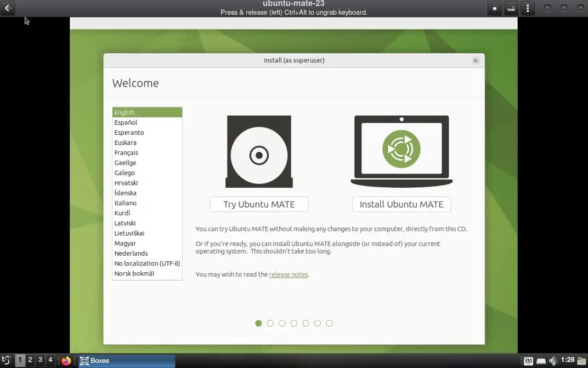This screenshot has width=588, height=368.
Task: Click the laptop image with Ubuntu MATE logo
Action: pyautogui.click(x=401, y=151)
